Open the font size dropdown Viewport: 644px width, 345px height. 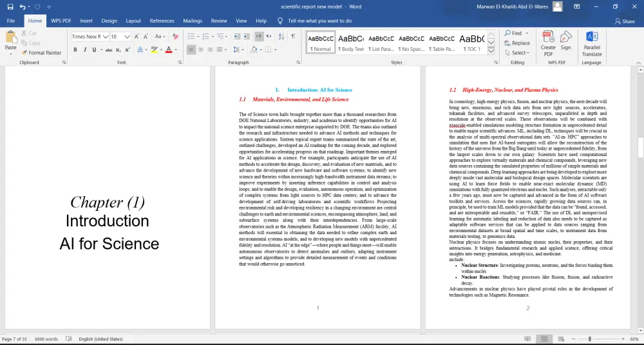coord(127,37)
